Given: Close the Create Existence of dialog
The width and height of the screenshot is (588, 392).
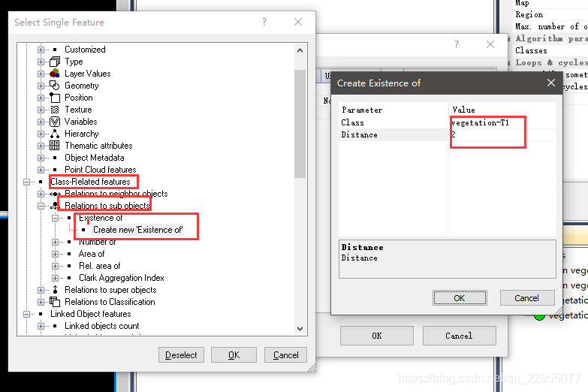Looking at the screenshot, I should (550, 83).
